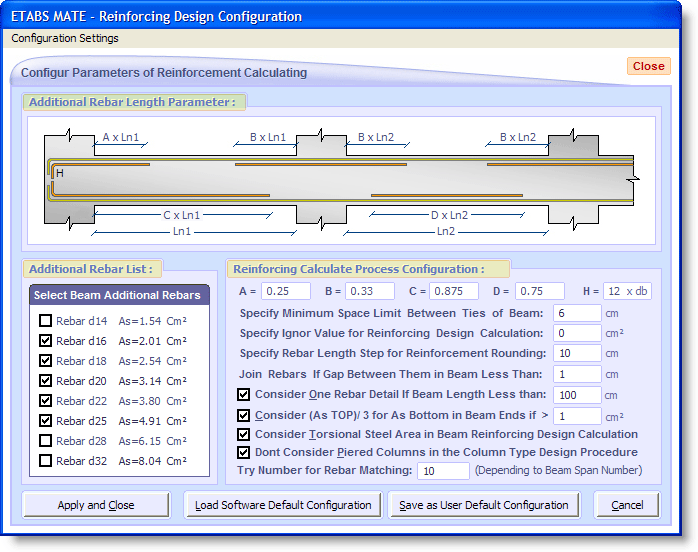The image size is (698, 552).
Task: Toggle Consider Torsional Steel Area checkbox
Action: coord(244,434)
